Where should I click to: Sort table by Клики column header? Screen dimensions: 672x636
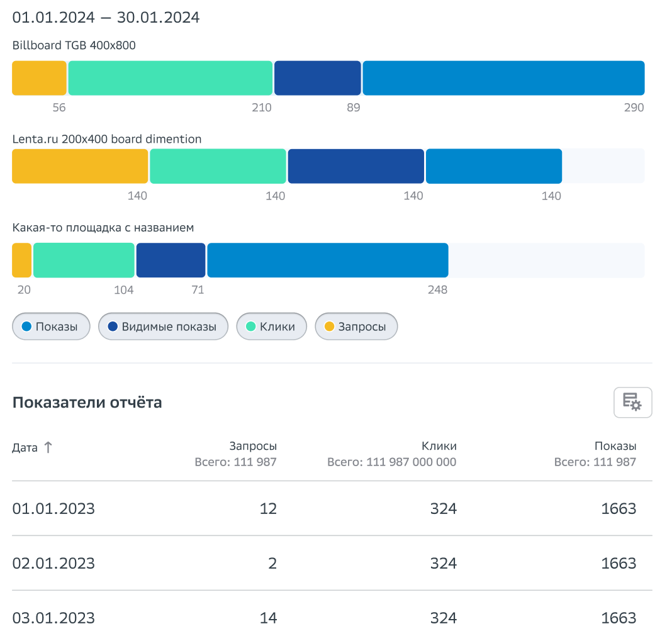[439, 446]
